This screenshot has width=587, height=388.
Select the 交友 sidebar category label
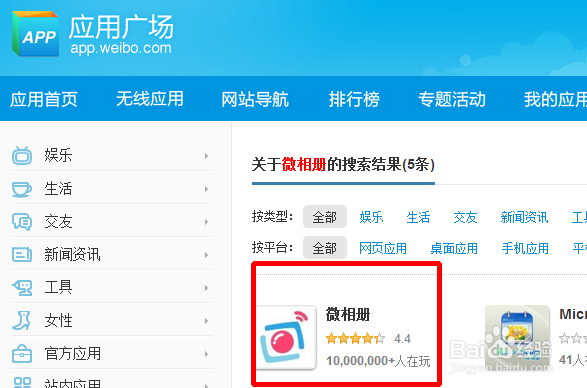(58, 222)
